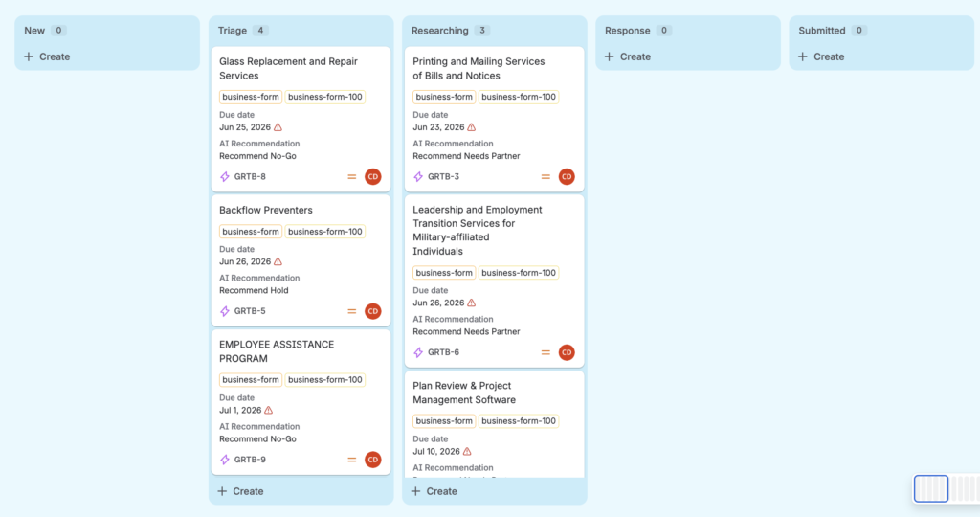Click business-form label on Glass Replacement card
This screenshot has height=517, width=980.
(251, 97)
